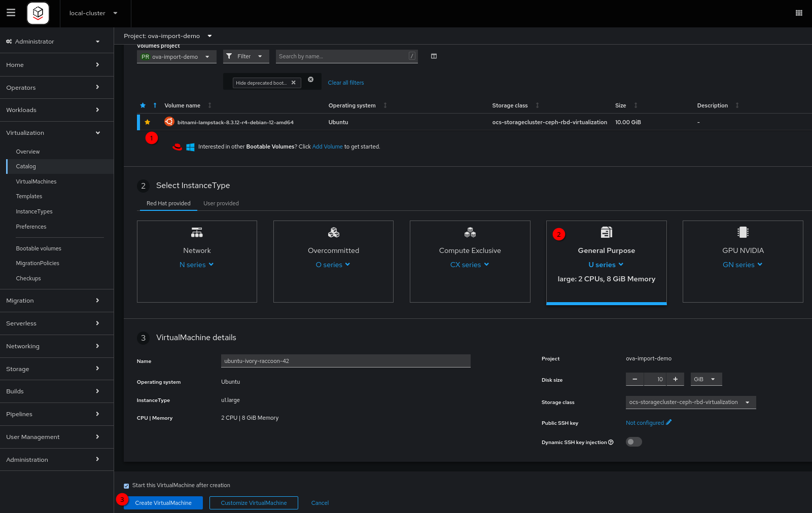Edit the Public SSH key pencil icon

point(669,422)
